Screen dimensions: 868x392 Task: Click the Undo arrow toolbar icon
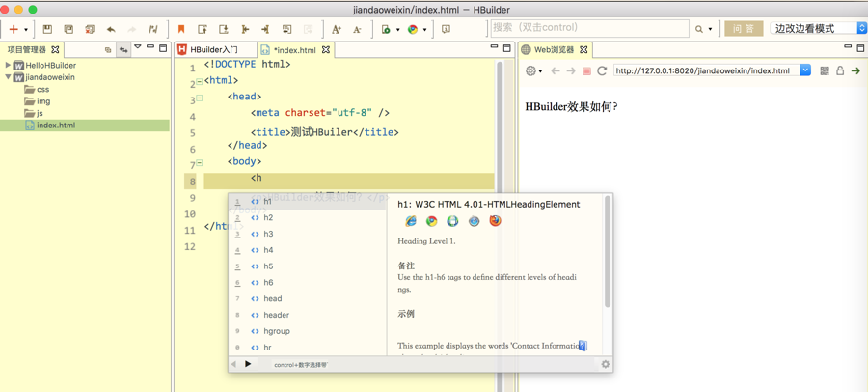(x=111, y=29)
